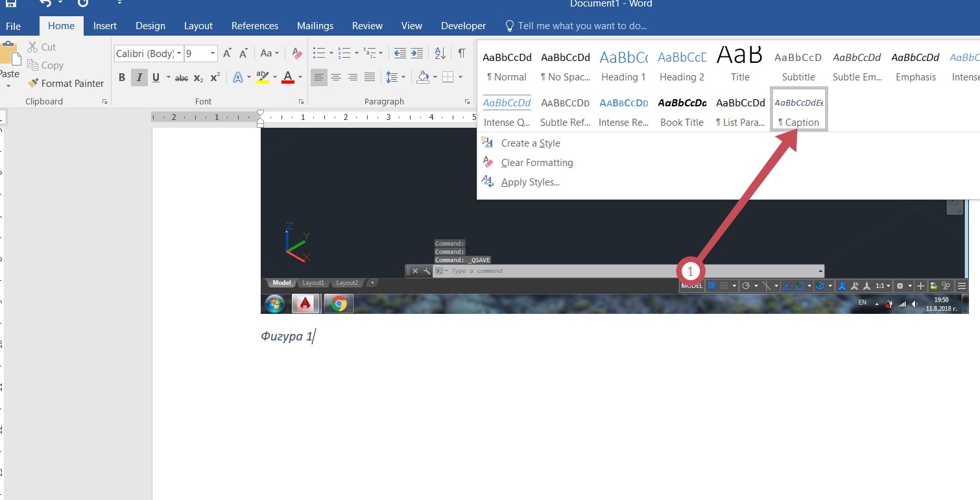Click the Format Painter brush
This screenshot has width=980, height=500.
(x=66, y=84)
